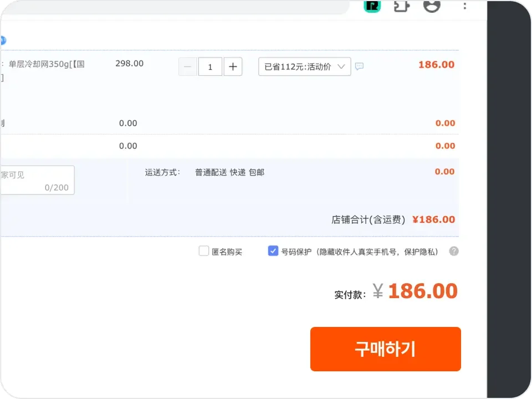Click the 匿名购买 label text

coord(227,252)
